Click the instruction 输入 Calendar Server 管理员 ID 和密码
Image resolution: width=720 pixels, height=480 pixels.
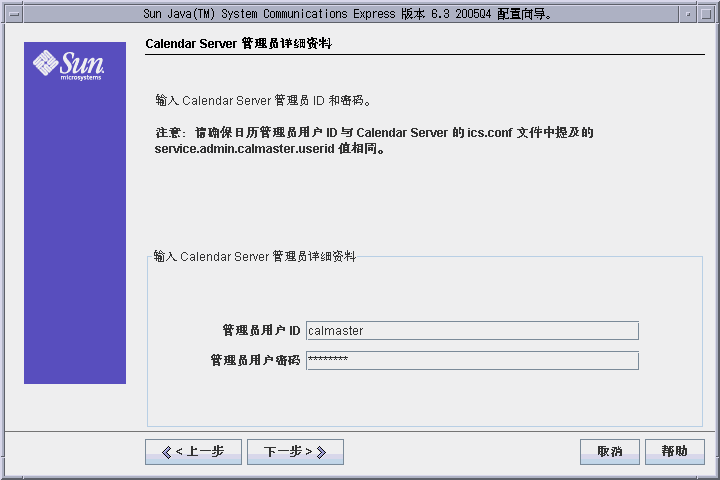[263, 100]
